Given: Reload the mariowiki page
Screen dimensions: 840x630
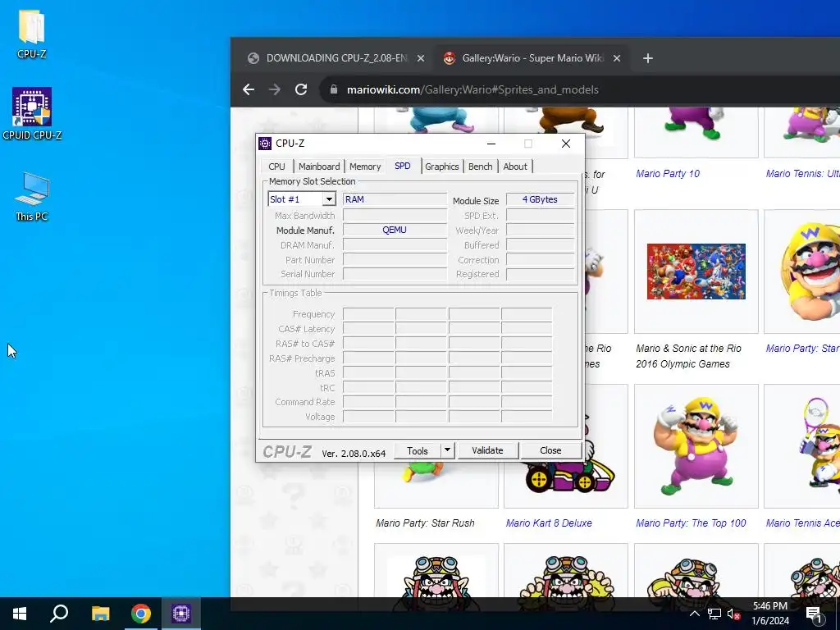Looking at the screenshot, I should point(301,89).
